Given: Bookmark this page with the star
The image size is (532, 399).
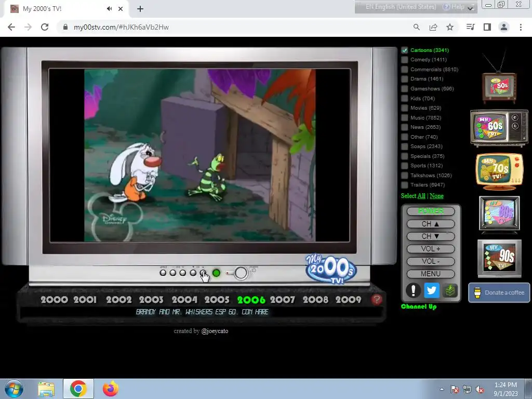Looking at the screenshot, I should pos(450,27).
